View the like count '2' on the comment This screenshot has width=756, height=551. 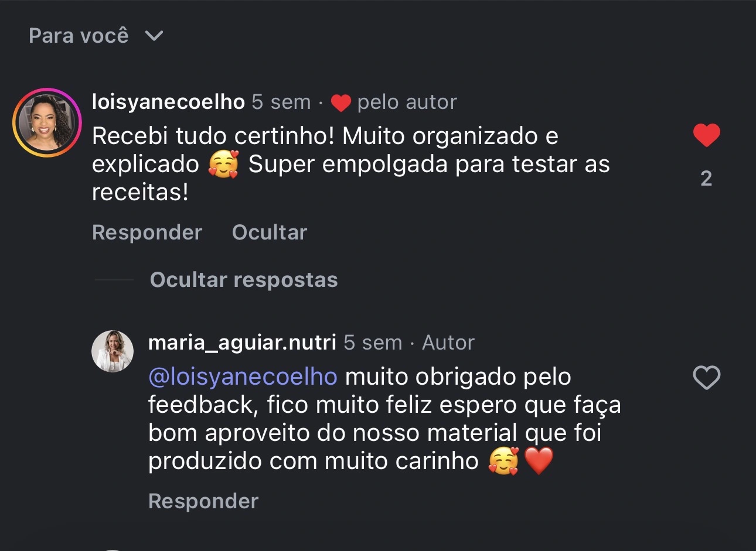coord(706,178)
